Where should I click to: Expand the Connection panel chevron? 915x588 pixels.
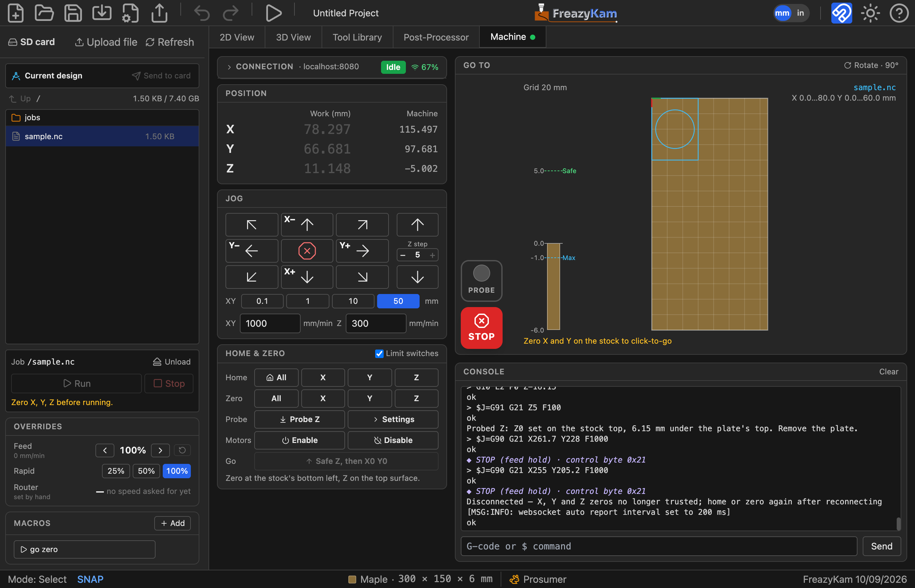click(229, 67)
